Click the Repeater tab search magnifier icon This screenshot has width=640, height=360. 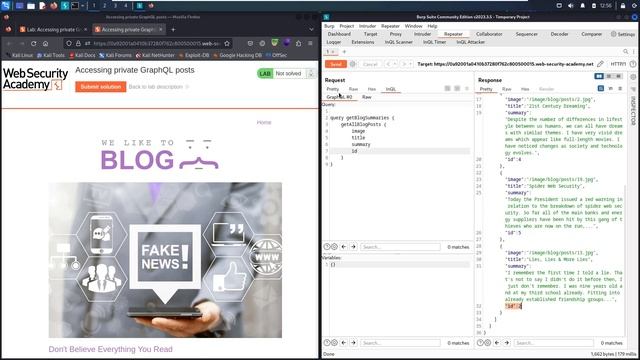[625, 52]
